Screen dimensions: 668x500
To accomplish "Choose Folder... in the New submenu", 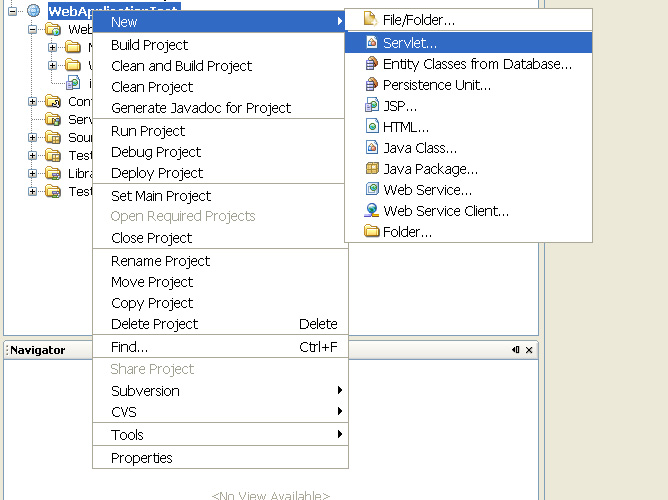I will [407, 232].
